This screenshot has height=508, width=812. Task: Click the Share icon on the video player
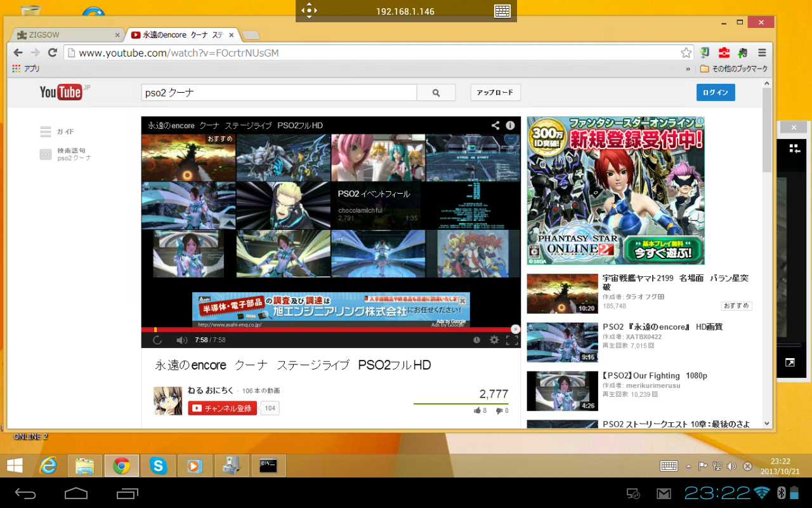pos(495,126)
